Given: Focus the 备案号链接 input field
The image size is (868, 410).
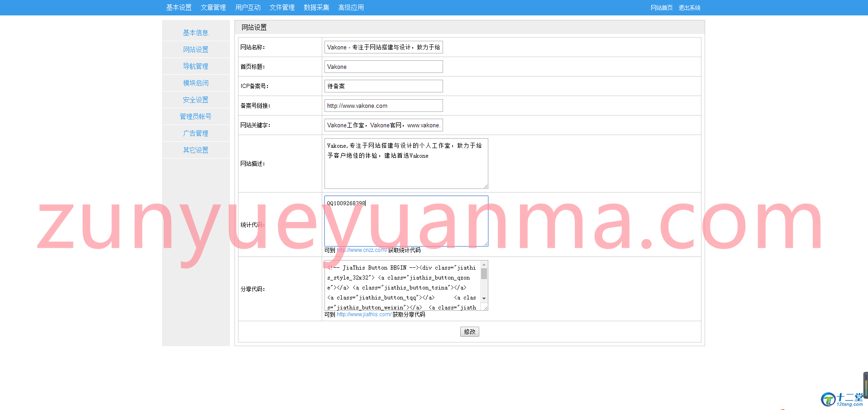Looking at the screenshot, I should (x=383, y=106).
